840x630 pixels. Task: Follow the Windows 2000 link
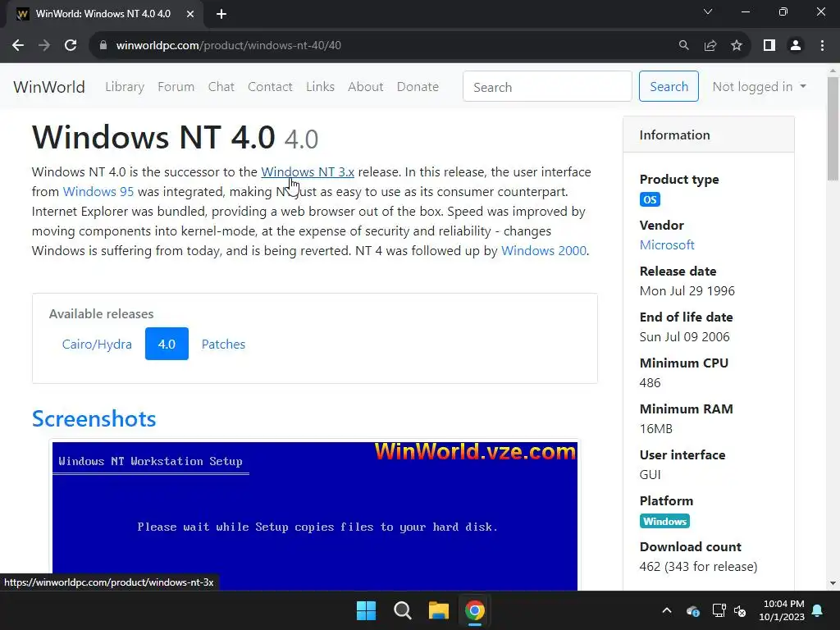click(543, 251)
